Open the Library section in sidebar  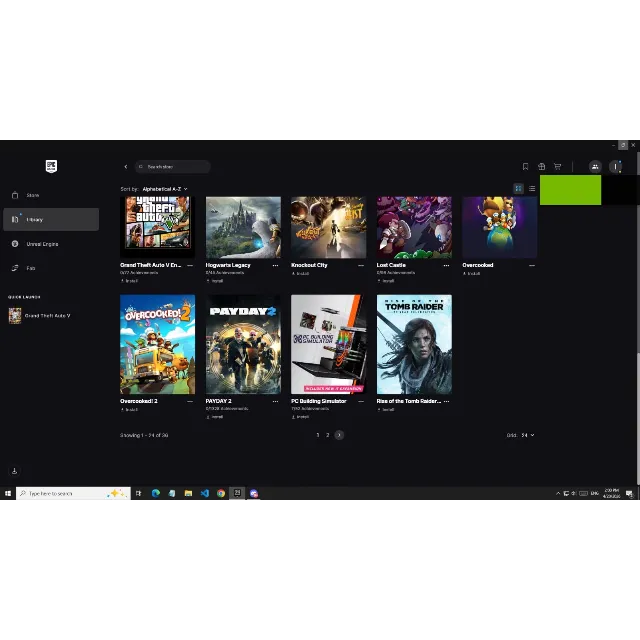coord(51,220)
